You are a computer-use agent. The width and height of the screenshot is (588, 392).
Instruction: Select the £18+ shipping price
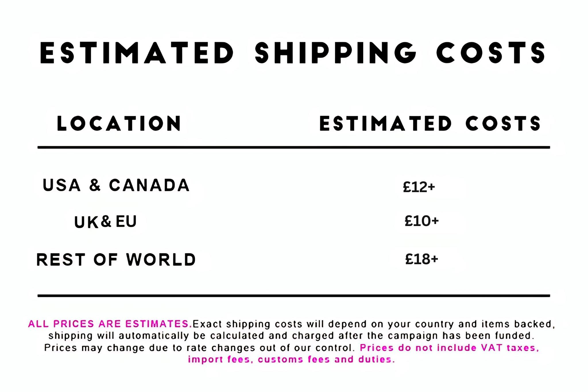coord(421,259)
